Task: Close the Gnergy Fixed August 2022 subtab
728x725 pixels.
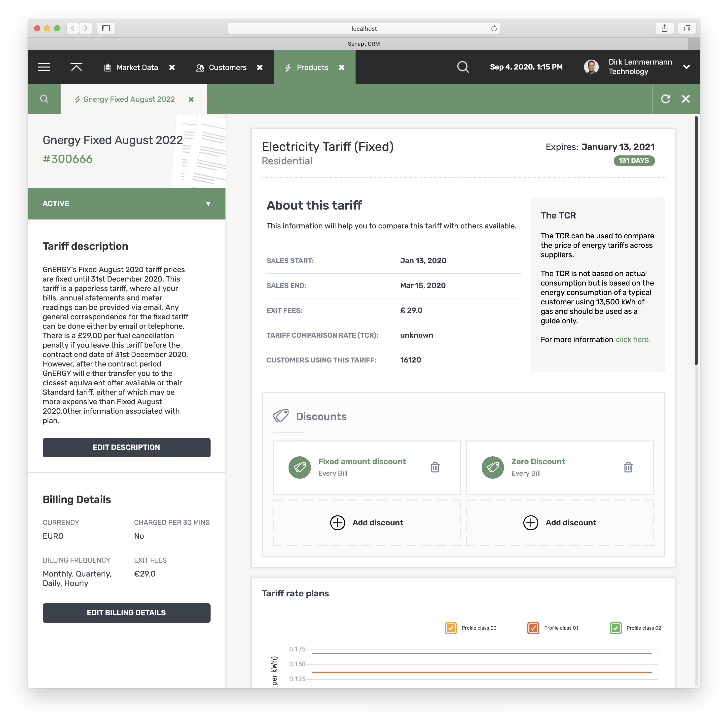Action: point(191,100)
